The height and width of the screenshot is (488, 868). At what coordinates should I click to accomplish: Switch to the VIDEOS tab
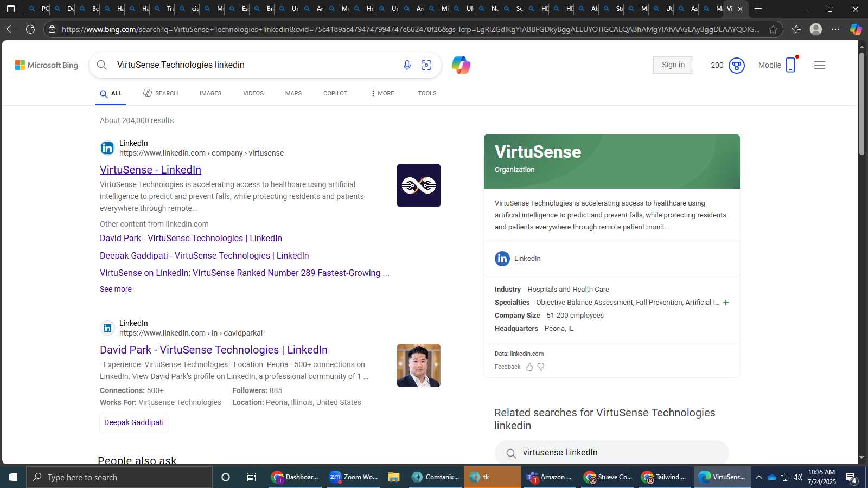(x=253, y=93)
